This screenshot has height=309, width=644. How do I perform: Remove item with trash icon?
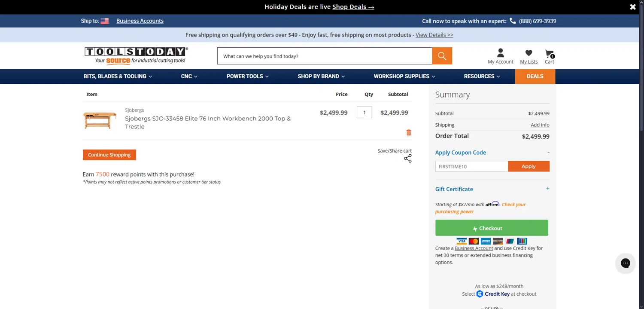point(409,132)
